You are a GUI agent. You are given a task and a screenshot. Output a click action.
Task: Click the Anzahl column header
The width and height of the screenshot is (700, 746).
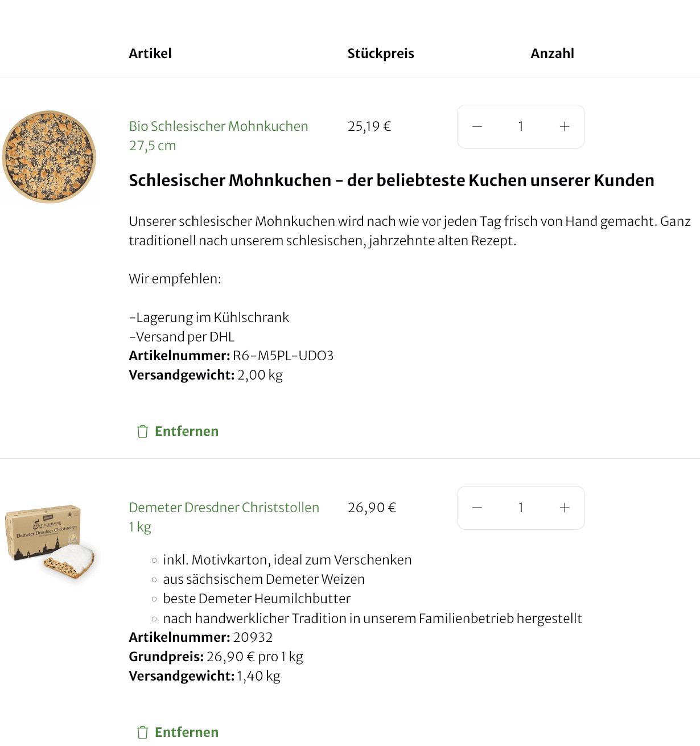click(x=552, y=53)
